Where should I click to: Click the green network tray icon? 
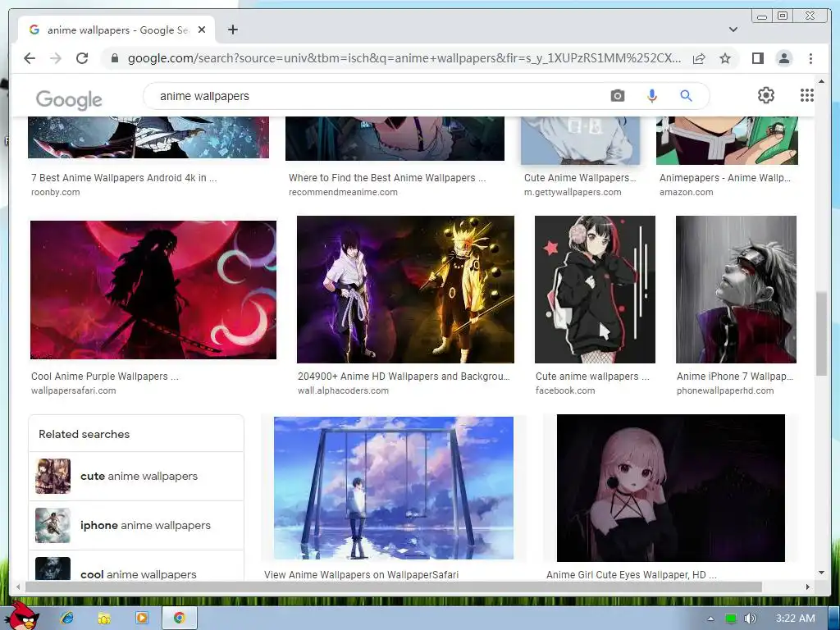731,619
